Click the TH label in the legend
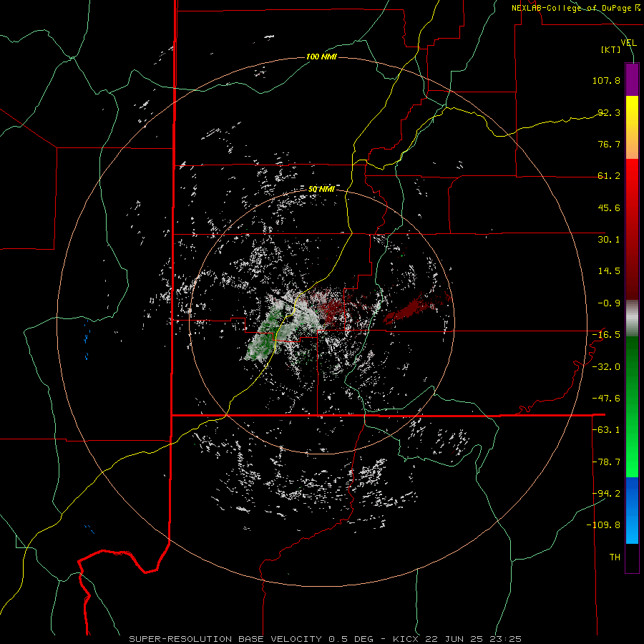The image size is (644, 644). click(x=615, y=557)
